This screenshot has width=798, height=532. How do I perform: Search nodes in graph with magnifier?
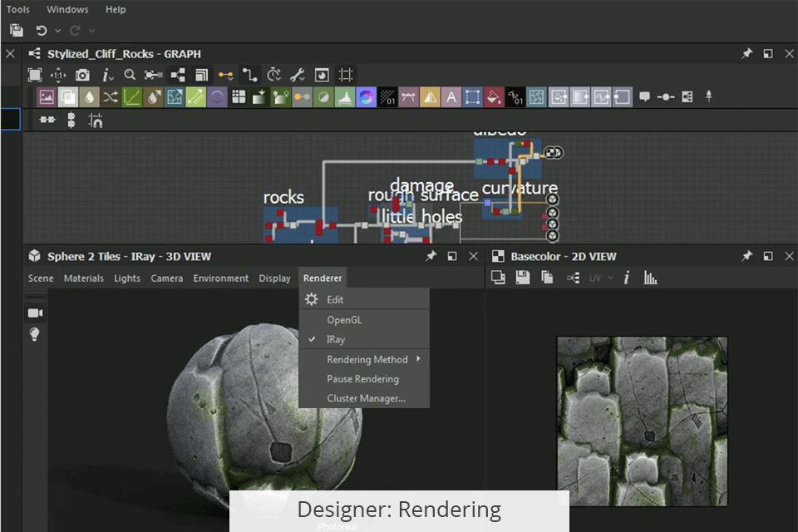pos(130,76)
